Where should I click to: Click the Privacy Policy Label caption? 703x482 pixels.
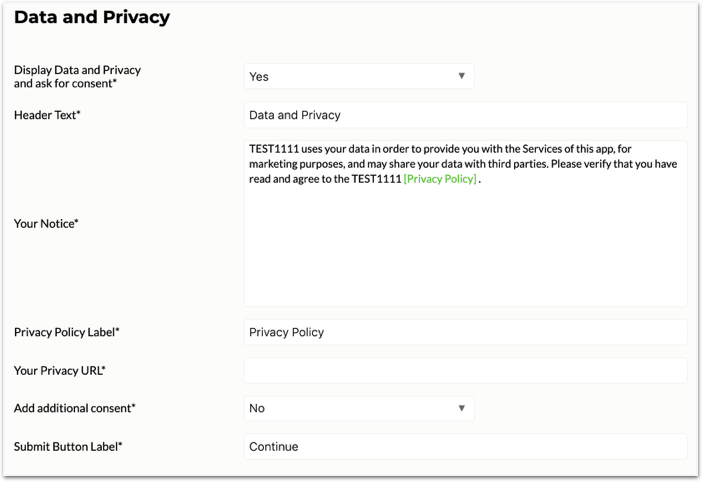pyautogui.click(x=67, y=332)
